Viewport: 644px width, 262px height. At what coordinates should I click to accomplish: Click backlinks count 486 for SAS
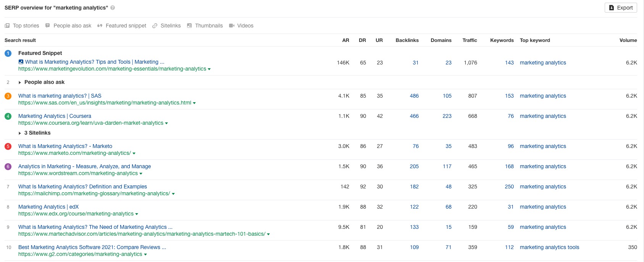pyautogui.click(x=414, y=96)
